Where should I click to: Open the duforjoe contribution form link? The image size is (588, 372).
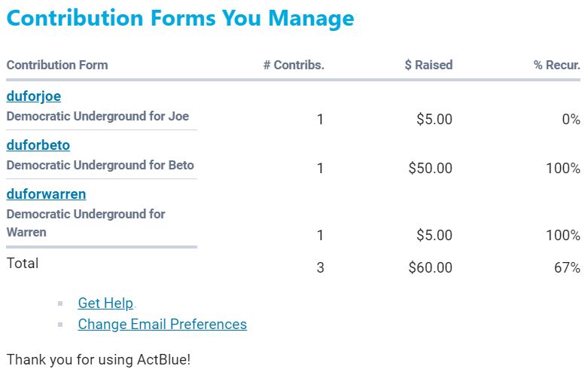(33, 96)
